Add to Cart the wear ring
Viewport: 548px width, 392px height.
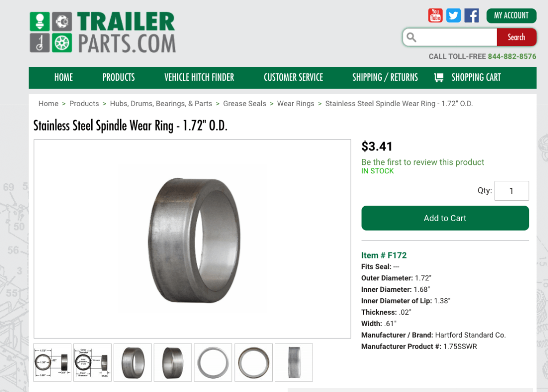pos(445,218)
